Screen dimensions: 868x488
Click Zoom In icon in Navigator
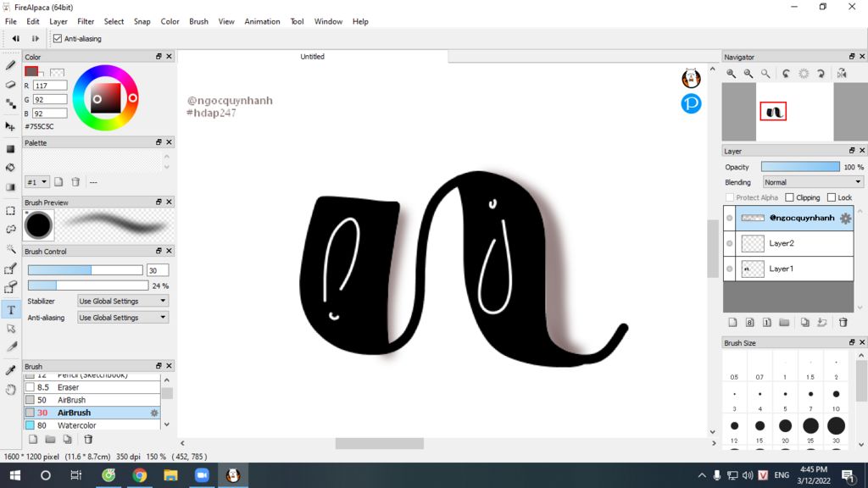pos(732,74)
